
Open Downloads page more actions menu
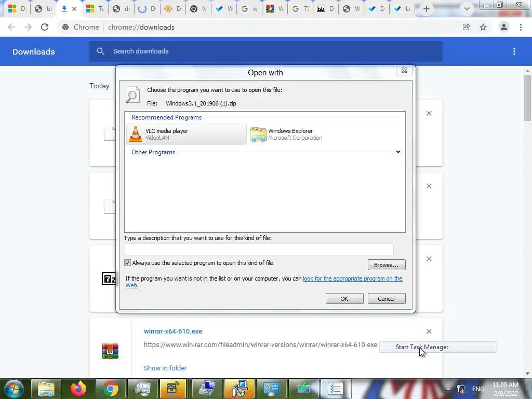point(514,51)
